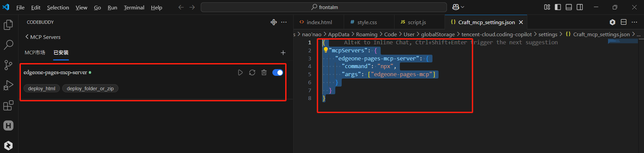Toggle the secondary side bar
Screen dimensions: 644x153
coord(580,7)
